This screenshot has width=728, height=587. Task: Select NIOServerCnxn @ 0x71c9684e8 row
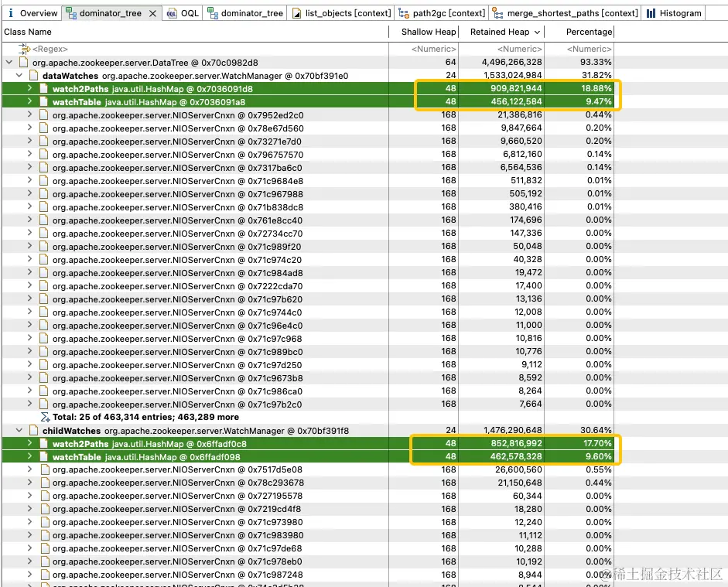(308, 181)
